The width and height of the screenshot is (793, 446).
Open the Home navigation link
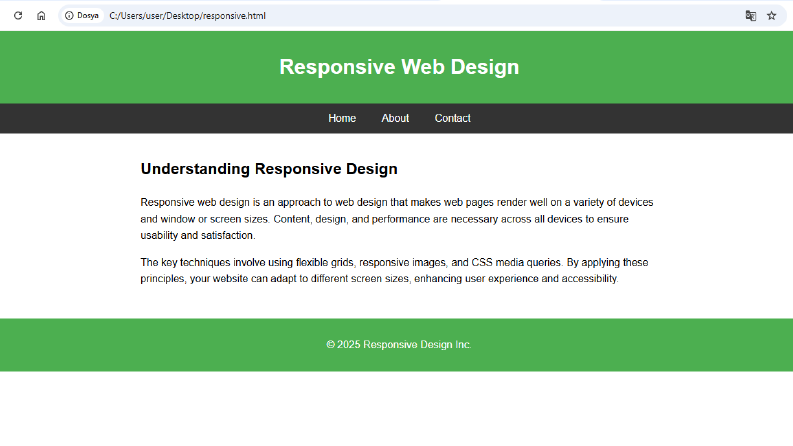pos(342,118)
